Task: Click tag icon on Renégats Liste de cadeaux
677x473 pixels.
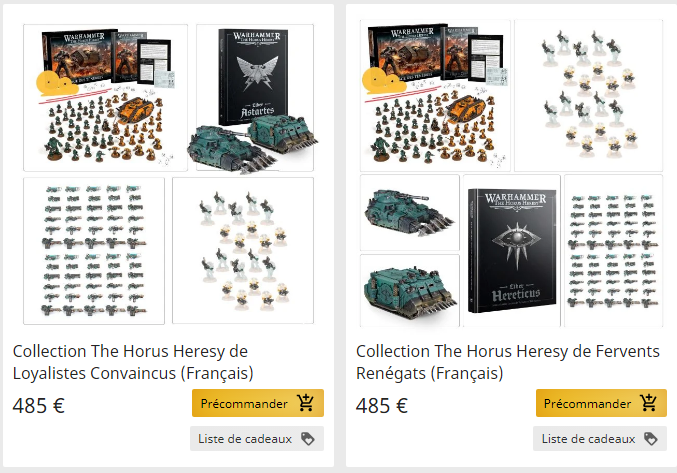Action: pyautogui.click(x=651, y=439)
